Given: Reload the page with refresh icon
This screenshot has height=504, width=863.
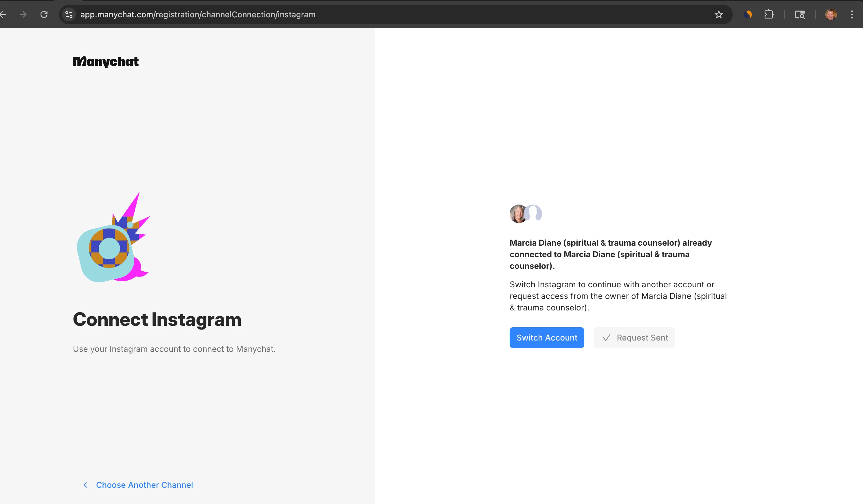Looking at the screenshot, I should point(44,14).
